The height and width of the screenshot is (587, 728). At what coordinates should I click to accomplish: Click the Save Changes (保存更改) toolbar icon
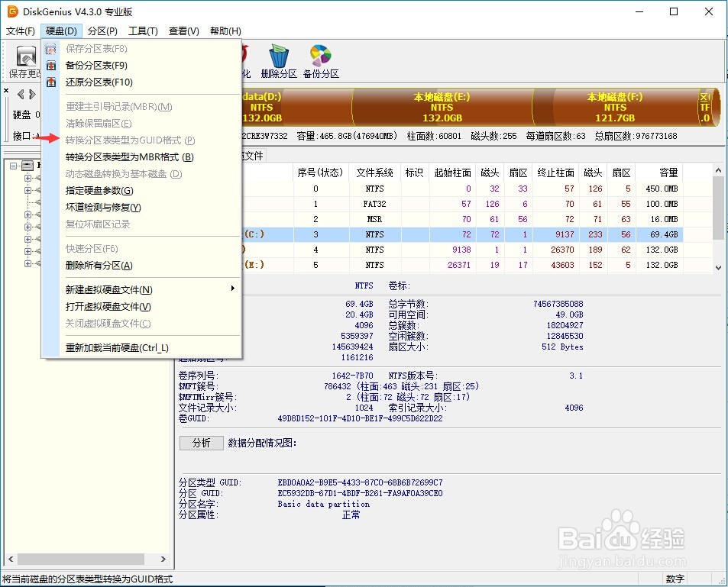tap(24, 62)
